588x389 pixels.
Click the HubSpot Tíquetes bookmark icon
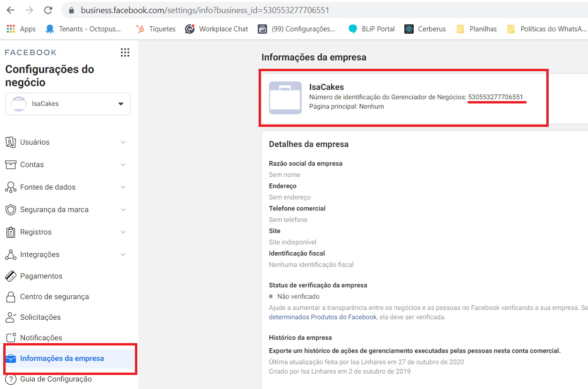[x=140, y=29]
